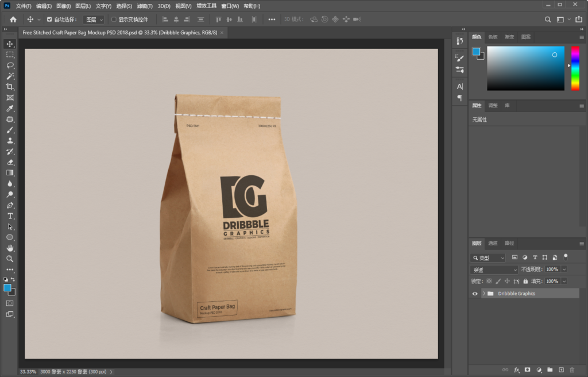
Task: Select the Clone Stamp tool
Action: coord(10,141)
